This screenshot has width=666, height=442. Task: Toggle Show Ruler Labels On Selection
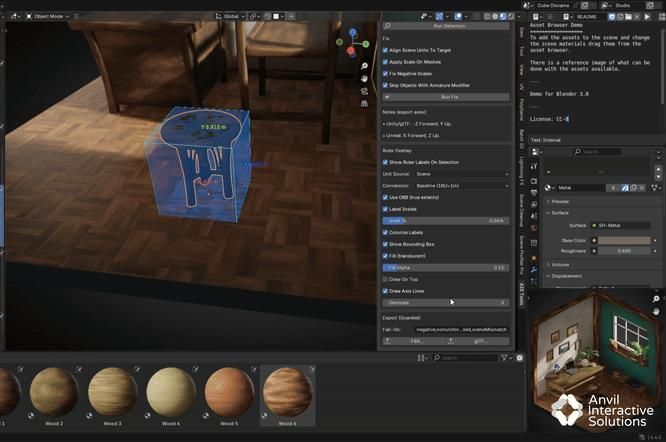(385, 162)
